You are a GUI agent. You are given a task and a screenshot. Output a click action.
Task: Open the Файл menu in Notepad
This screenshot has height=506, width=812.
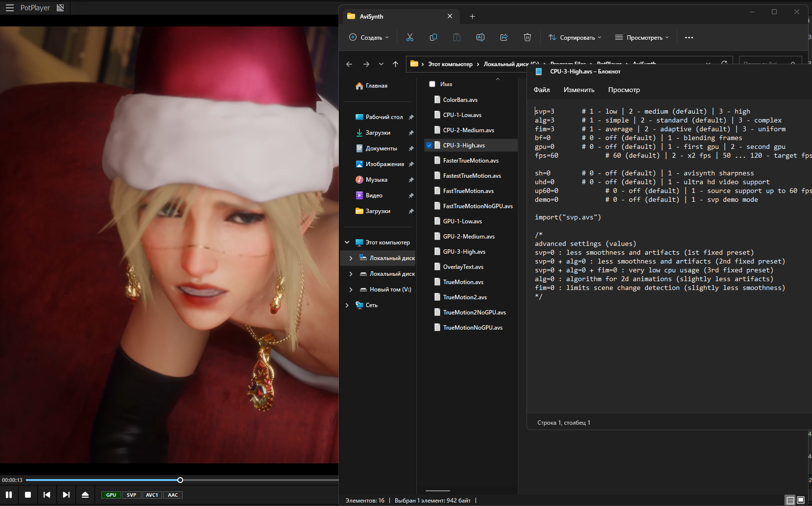click(x=542, y=90)
